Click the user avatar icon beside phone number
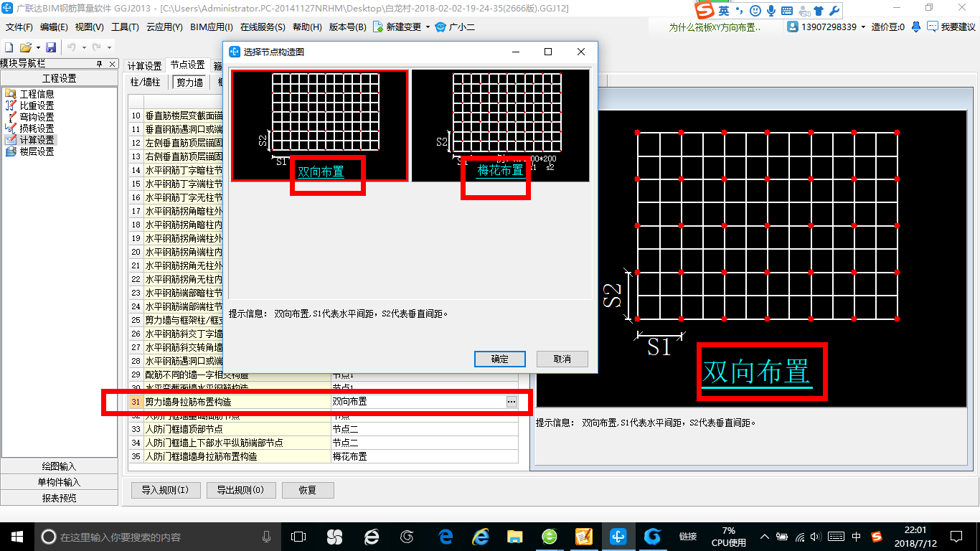 [x=793, y=27]
